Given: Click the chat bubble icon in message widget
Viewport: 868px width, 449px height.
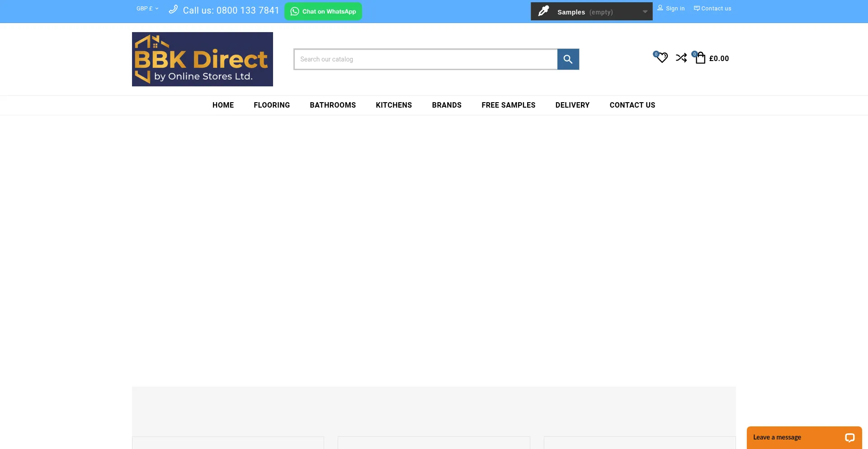Looking at the screenshot, I should [849, 437].
